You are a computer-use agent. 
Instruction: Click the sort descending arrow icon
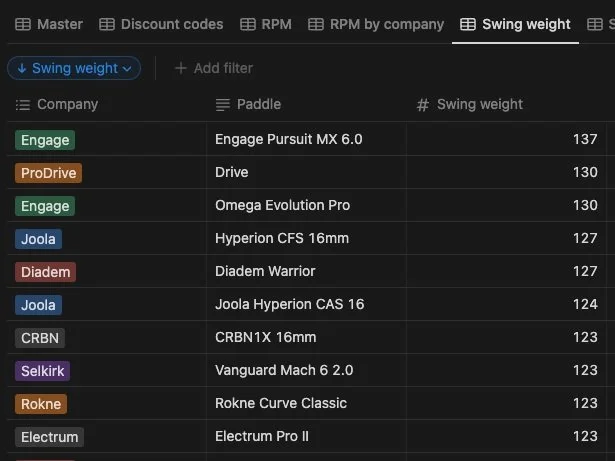click(x=22, y=68)
